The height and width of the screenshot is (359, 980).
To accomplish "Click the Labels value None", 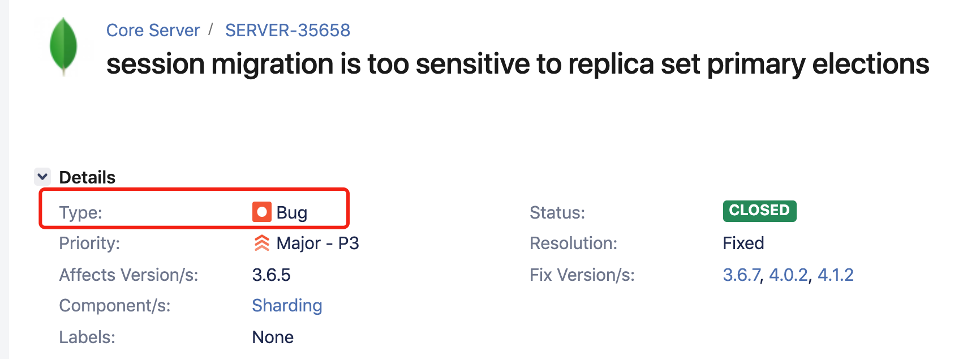I will [273, 337].
